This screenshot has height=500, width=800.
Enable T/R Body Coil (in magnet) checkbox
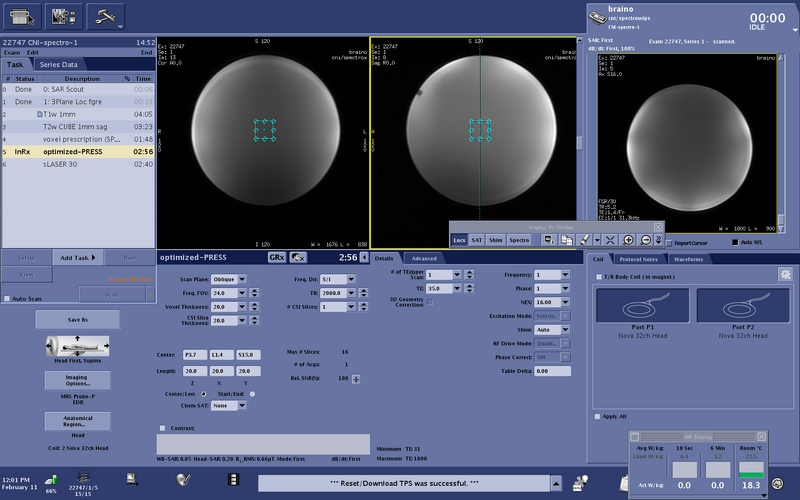click(x=599, y=277)
